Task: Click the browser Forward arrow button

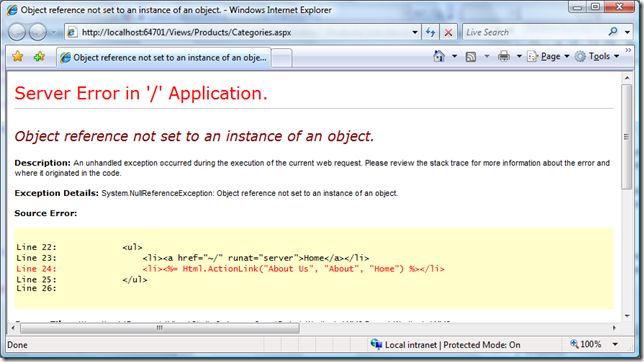Action: pyautogui.click(x=38, y=32)
